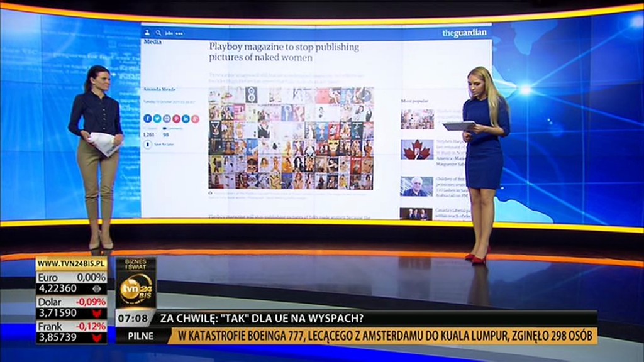644x362 pixels.
Task: Click theguardian logo
Action: tap(464, 33)
